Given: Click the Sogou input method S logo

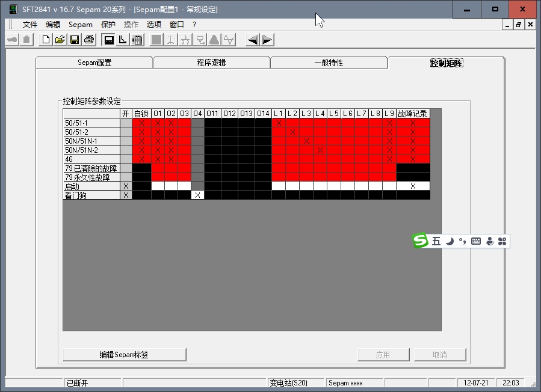Looking at the screenshot, I should (x=420, y=240).
